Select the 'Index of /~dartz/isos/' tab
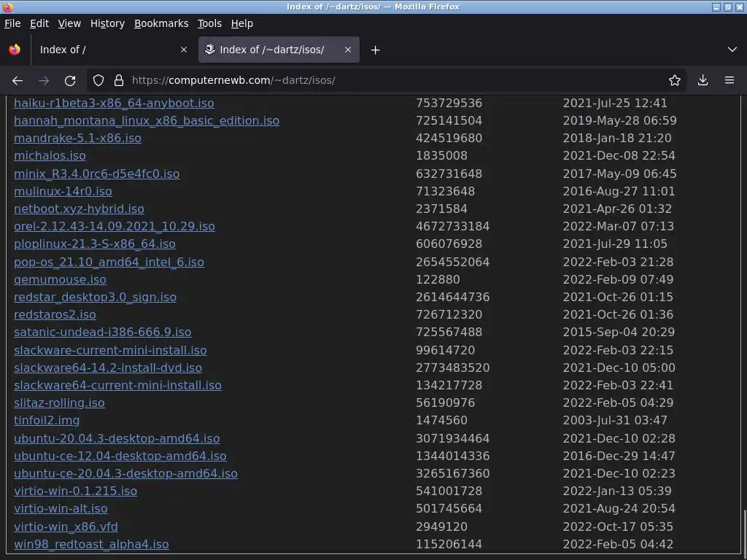This screenshot has height=560, width=747. [279, 50]
